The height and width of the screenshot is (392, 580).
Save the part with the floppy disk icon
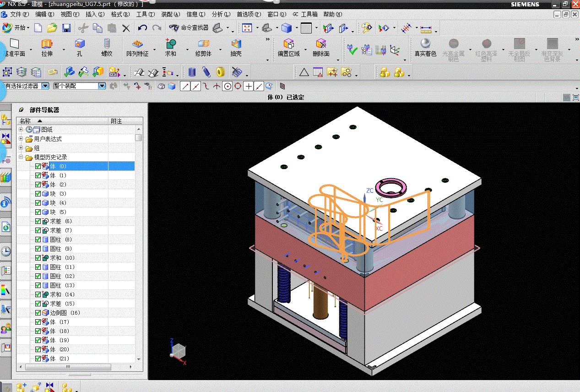tap(66, 28)
